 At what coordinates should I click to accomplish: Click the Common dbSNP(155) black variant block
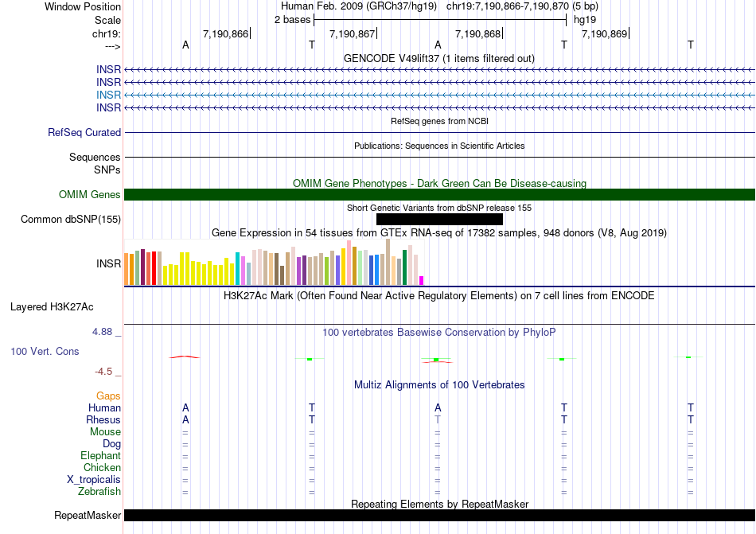(439, 220)
